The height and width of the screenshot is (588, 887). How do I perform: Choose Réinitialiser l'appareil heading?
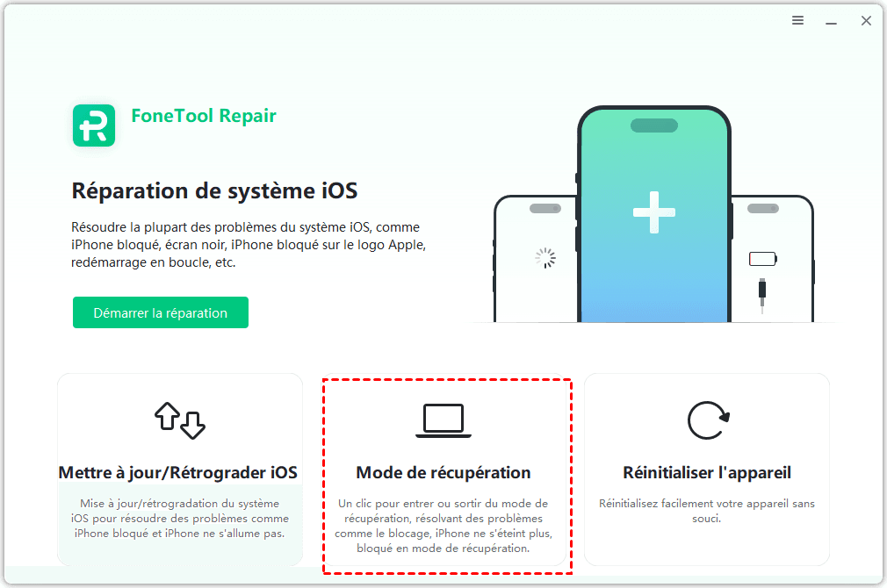[707, 473]
